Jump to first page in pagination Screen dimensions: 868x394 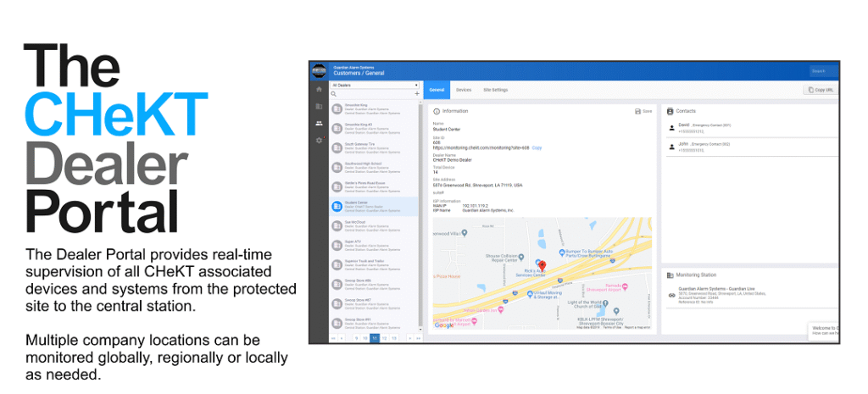(x=333, y=337)
